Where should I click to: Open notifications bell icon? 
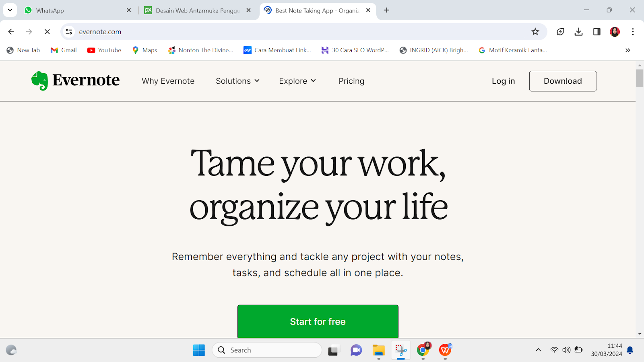pos(630,350)
